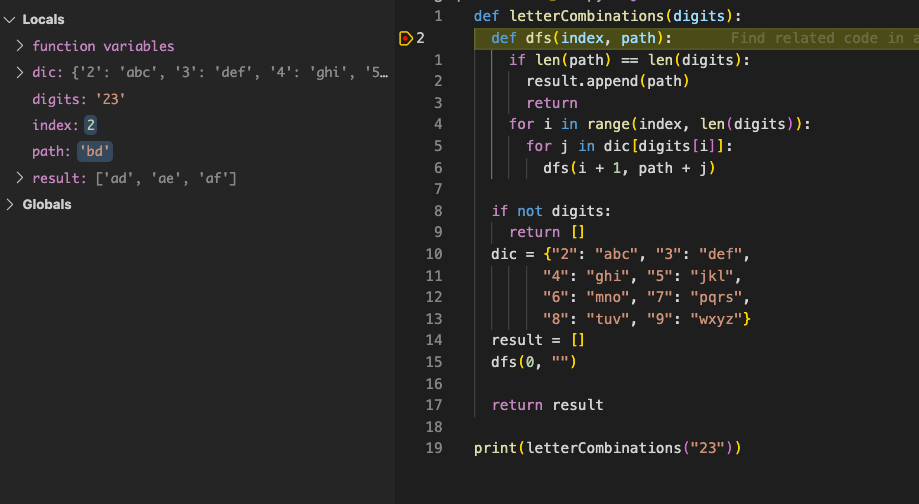Click the line number 19 in gutter
The height and width of the screenshot is (504, 919).
(434, 448)
